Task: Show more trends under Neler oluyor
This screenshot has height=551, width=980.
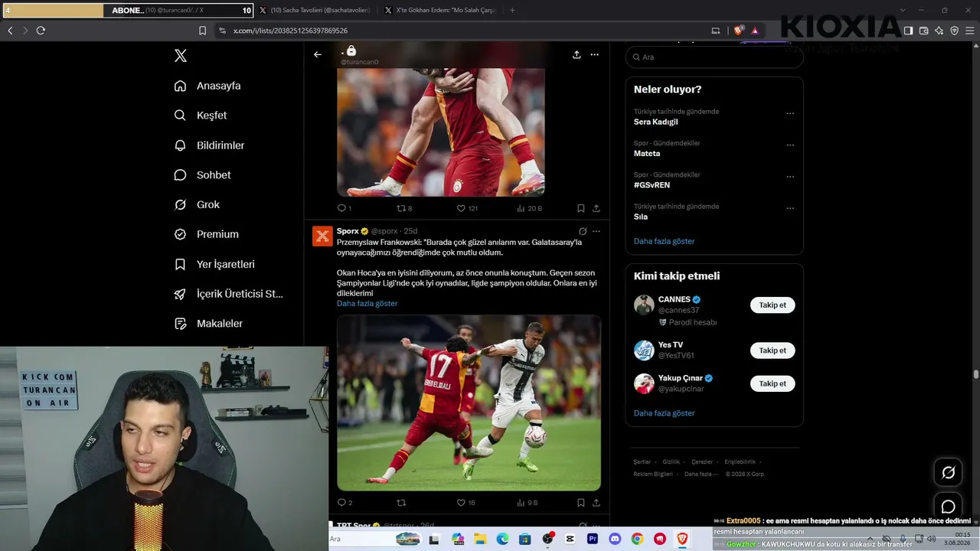Action: point(664,241)
